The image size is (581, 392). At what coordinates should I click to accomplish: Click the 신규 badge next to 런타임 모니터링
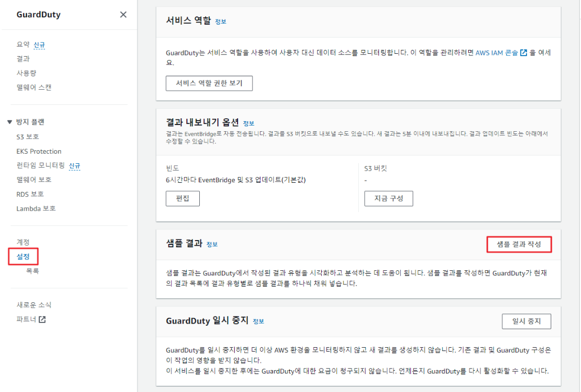click(x=75, y=165)
